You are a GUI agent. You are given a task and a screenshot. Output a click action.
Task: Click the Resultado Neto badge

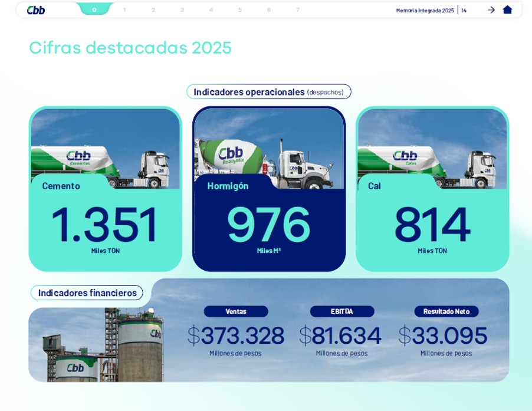446,311
